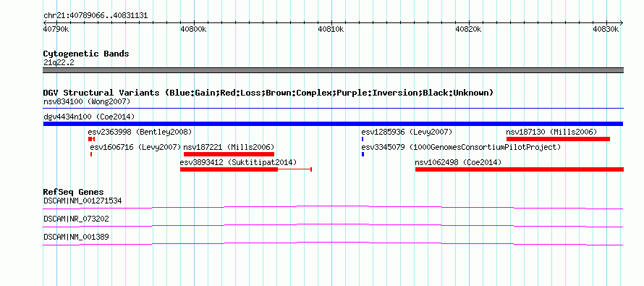Viewport: 644px width, 286px height.
Task: Click the magenta DSCAM|NM_001389 gene line
Action: 333,243
